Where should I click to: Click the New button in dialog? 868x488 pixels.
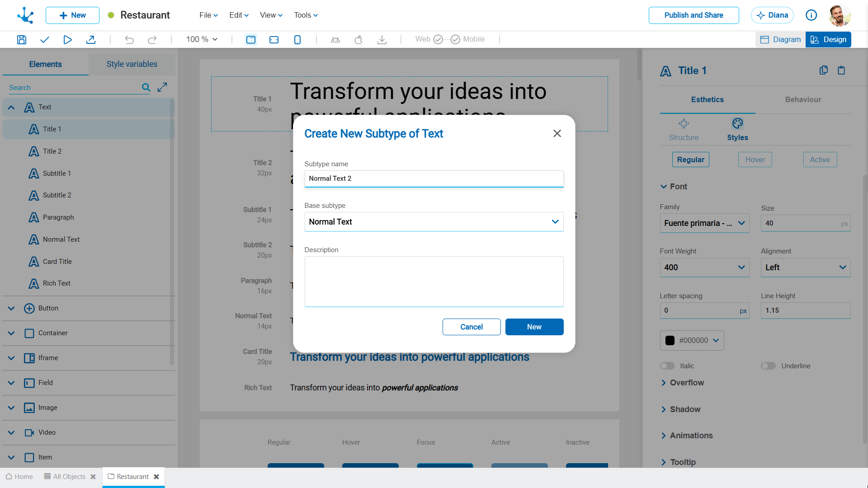point(534,327)
